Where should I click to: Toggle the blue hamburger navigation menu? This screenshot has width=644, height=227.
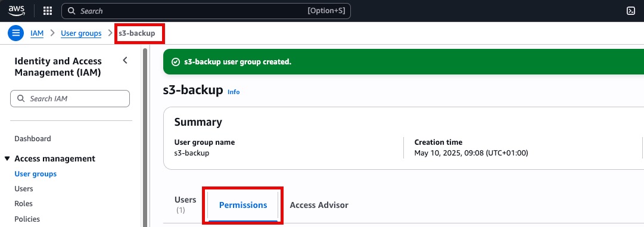tap(16, 33)
